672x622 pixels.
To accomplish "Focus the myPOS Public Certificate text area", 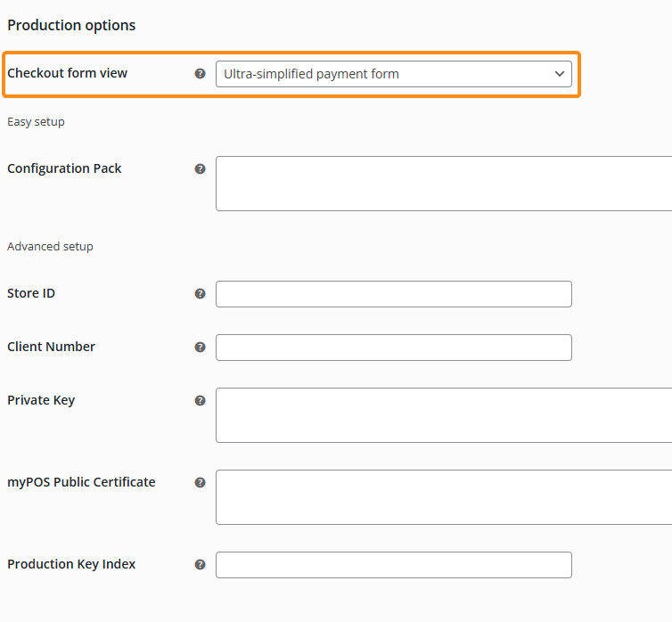I will [x=443, y=497].
